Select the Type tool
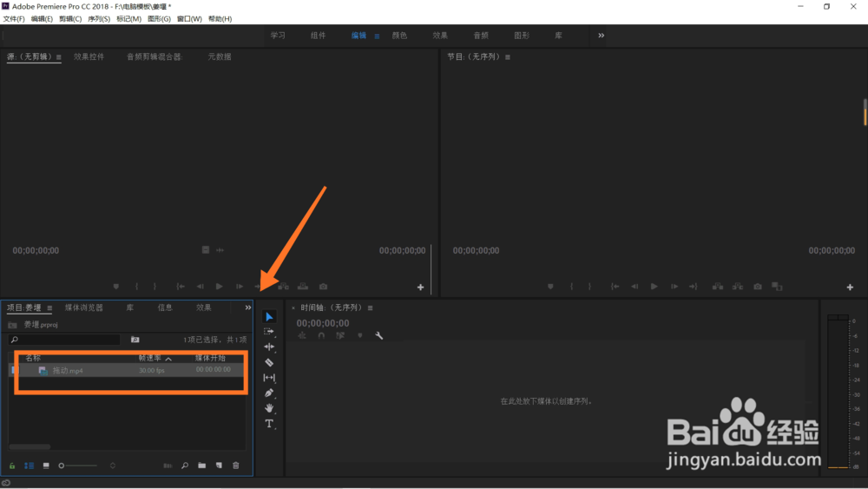 pyautogui.click(x=269, y=424)
